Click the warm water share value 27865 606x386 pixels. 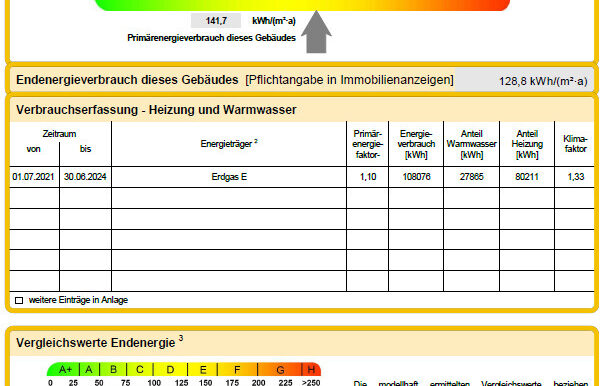[x=471, y=177]
